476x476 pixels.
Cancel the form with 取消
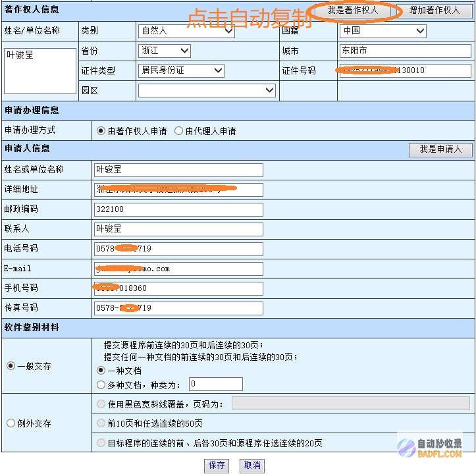252,465
